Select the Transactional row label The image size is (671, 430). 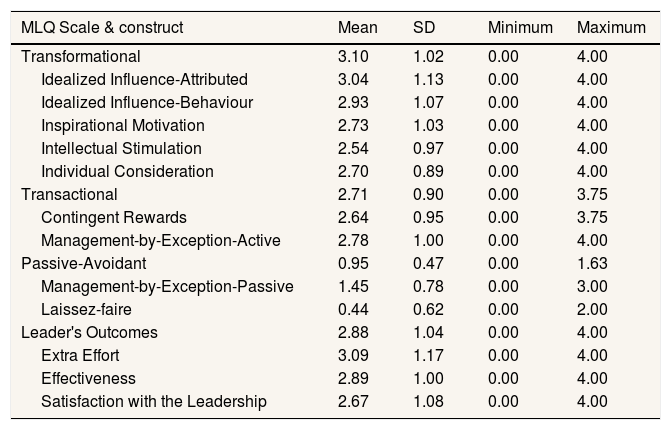[x=69, y=194]
